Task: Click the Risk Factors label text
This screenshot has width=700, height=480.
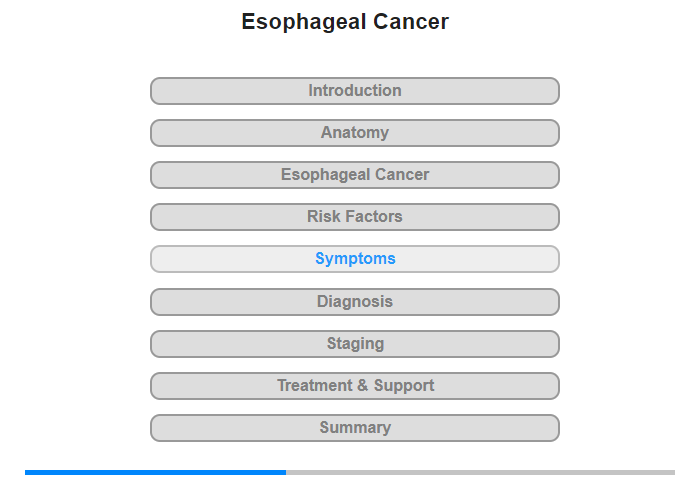Action: tap(355, 217)
